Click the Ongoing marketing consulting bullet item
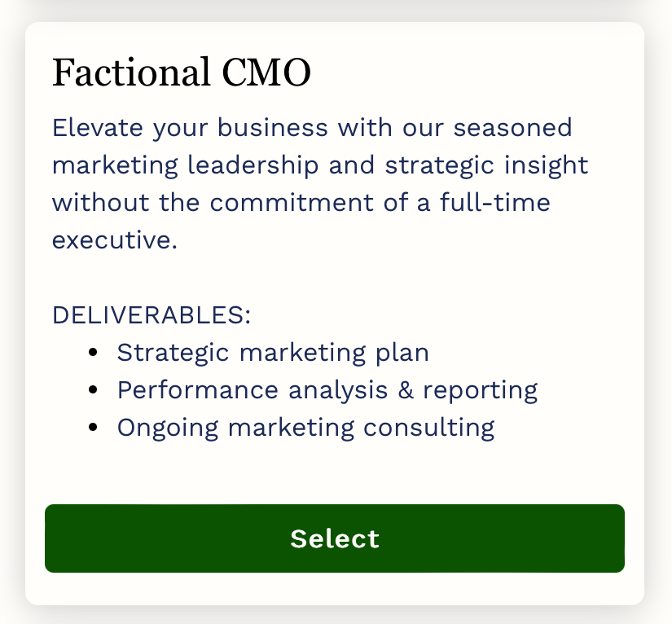The image size is (672, 624). [305, 427]
